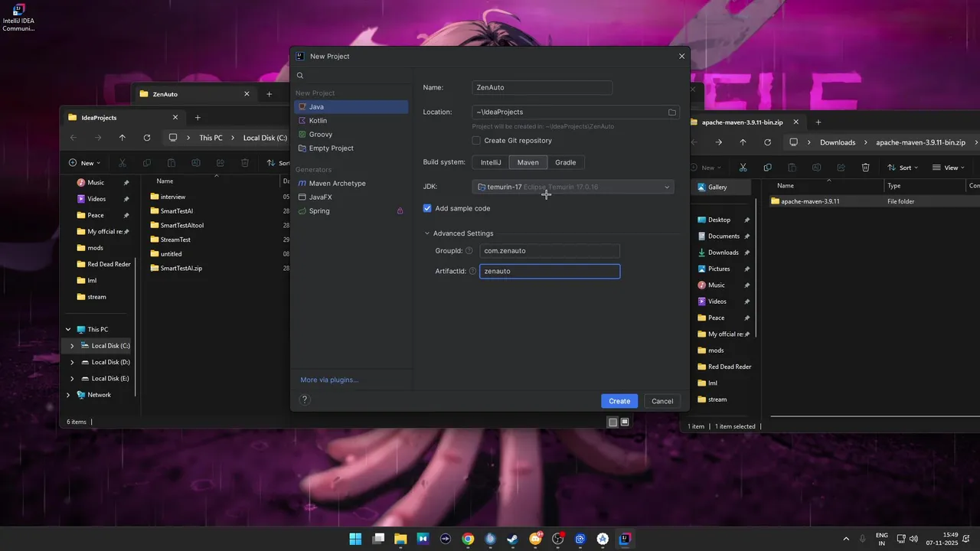
Task: Refresh the IdeaProjects explorer window
Action: point(146,138)
